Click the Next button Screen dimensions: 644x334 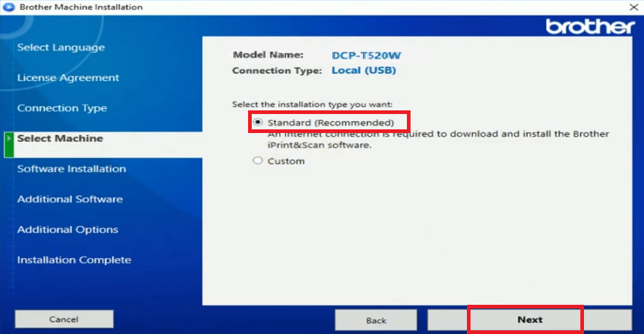pos(529,319)
